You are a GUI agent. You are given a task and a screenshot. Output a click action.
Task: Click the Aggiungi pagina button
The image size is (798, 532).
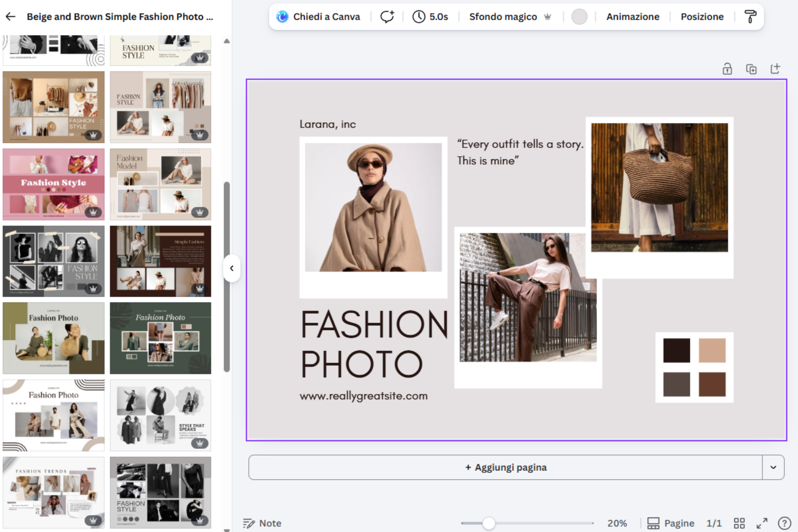(x=505, y=467)
